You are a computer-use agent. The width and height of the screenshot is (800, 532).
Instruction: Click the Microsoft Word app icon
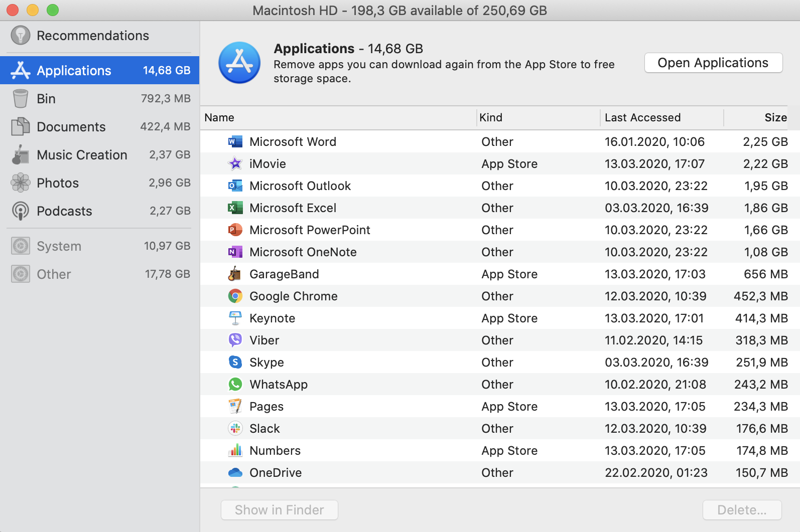pos(235,141)
